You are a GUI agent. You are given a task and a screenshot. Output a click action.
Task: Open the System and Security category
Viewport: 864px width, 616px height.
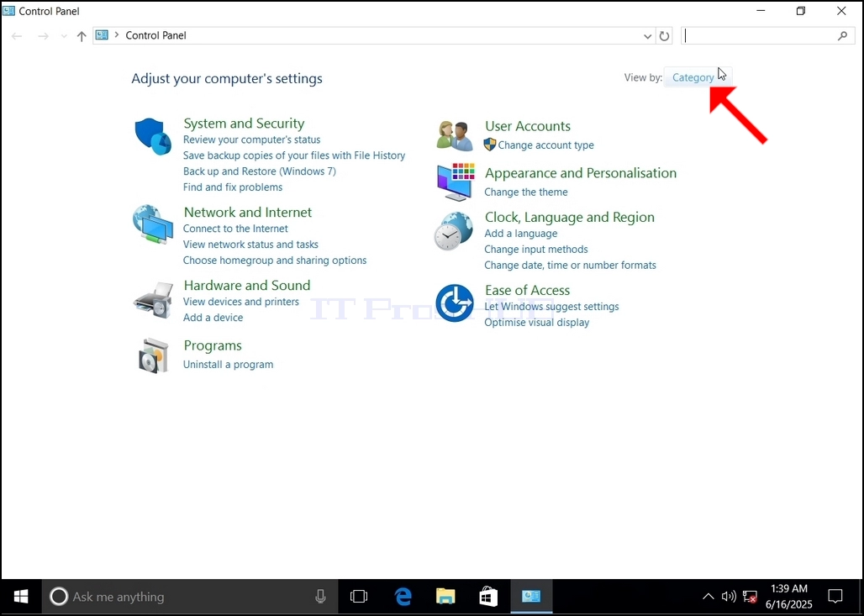(244, 124)
